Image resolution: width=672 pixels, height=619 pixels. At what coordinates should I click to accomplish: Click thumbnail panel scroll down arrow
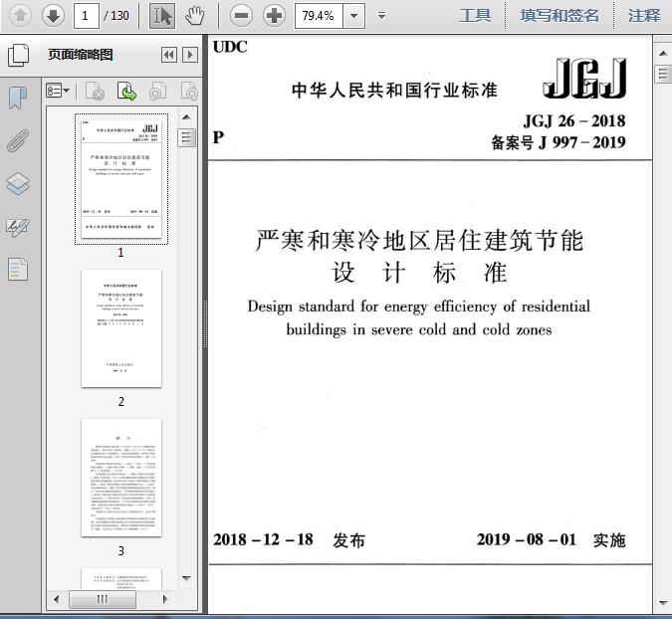186,578
